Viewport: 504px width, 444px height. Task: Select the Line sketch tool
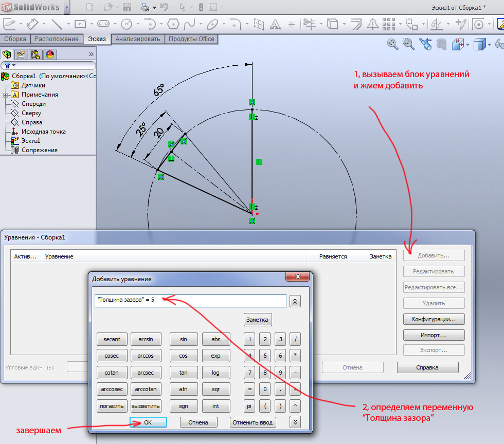click(56, 24)
